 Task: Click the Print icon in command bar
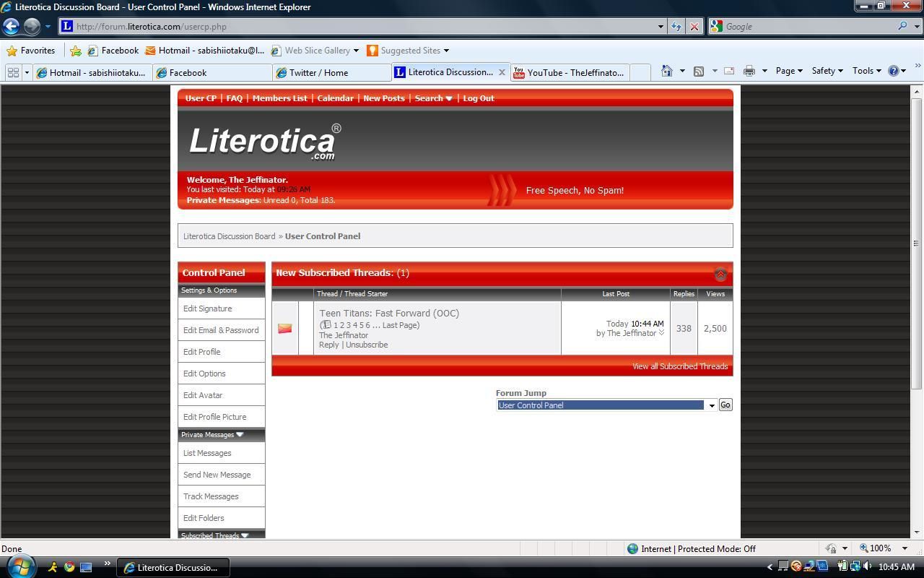(749, 71)
